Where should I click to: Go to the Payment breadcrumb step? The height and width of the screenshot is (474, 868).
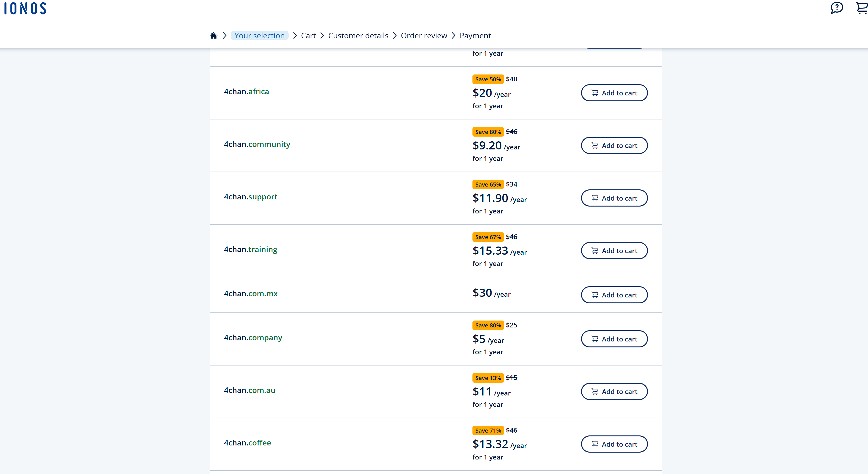pyautogui.click(x=475, y=36)
